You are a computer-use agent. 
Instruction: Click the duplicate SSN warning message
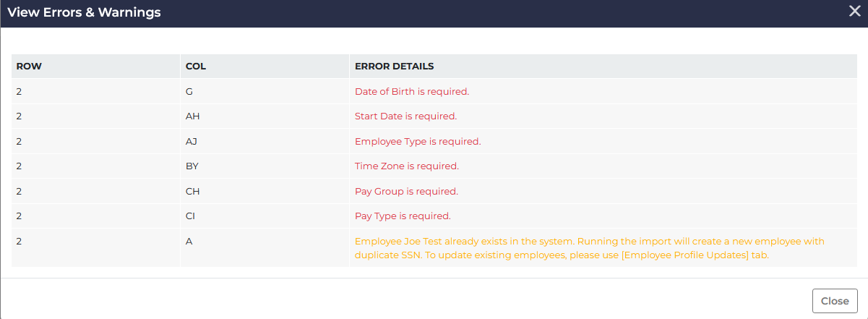pyautogui.click(x=589, y=248)
